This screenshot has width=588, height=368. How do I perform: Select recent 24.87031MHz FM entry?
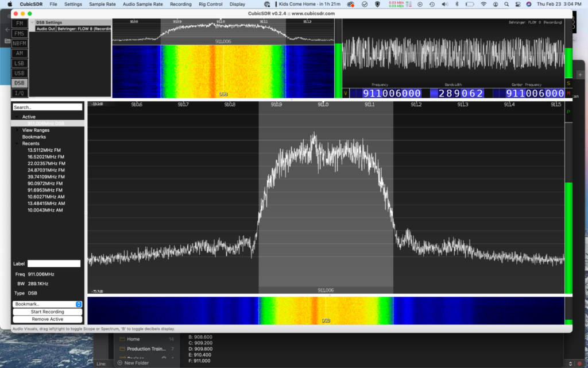(x=46, y=170)
